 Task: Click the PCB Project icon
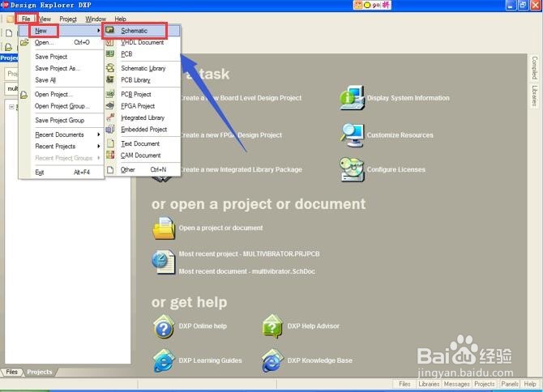110,94
